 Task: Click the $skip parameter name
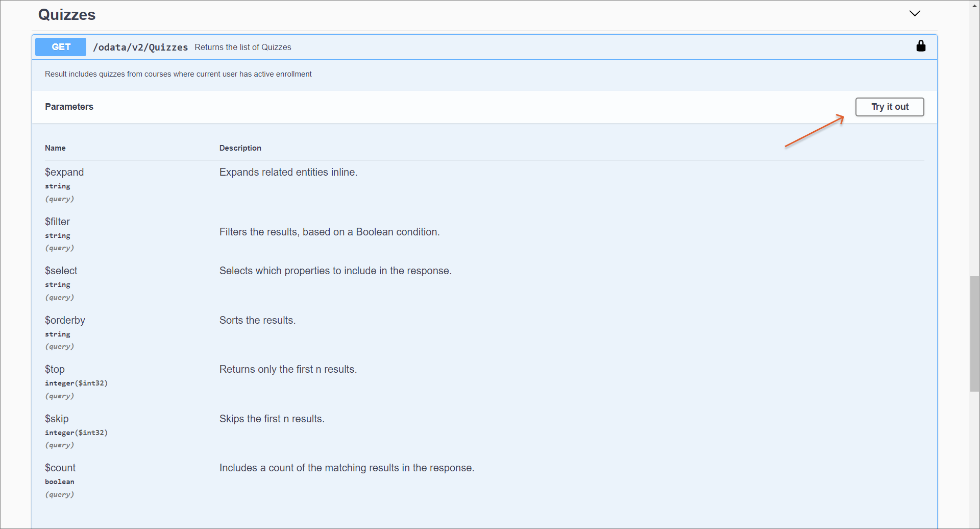tap(57, 419)
